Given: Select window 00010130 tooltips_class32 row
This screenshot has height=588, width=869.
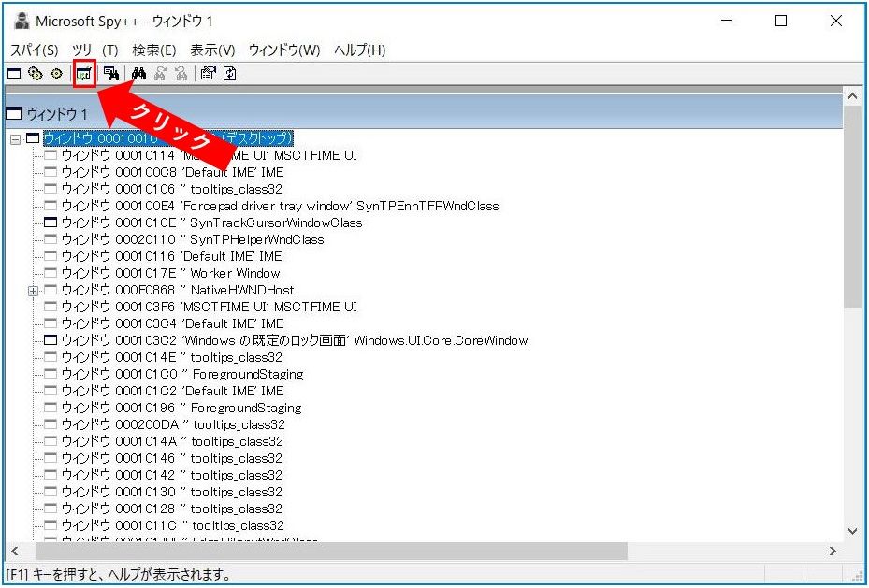Looking at the screenshot, I should pos(172,492).
